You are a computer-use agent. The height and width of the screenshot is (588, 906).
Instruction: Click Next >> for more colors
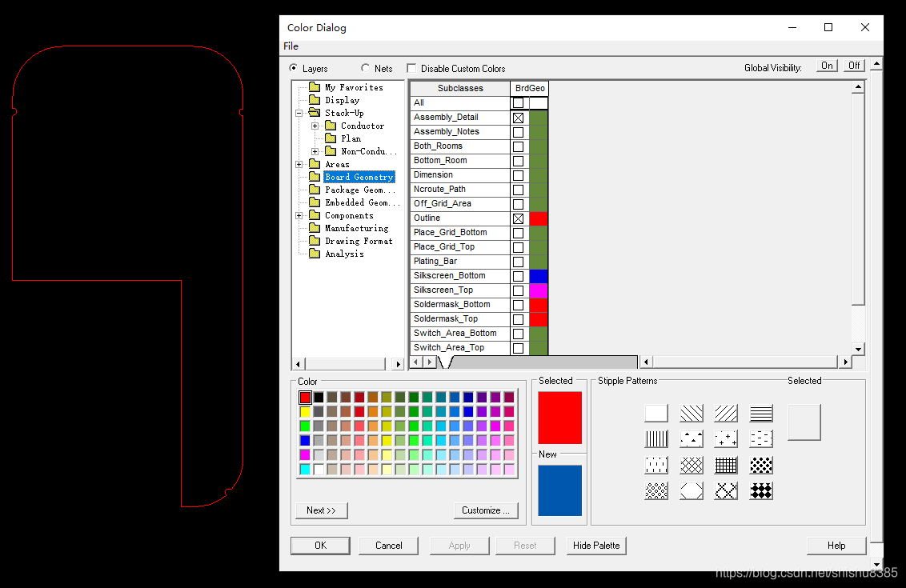pos(321,510)
